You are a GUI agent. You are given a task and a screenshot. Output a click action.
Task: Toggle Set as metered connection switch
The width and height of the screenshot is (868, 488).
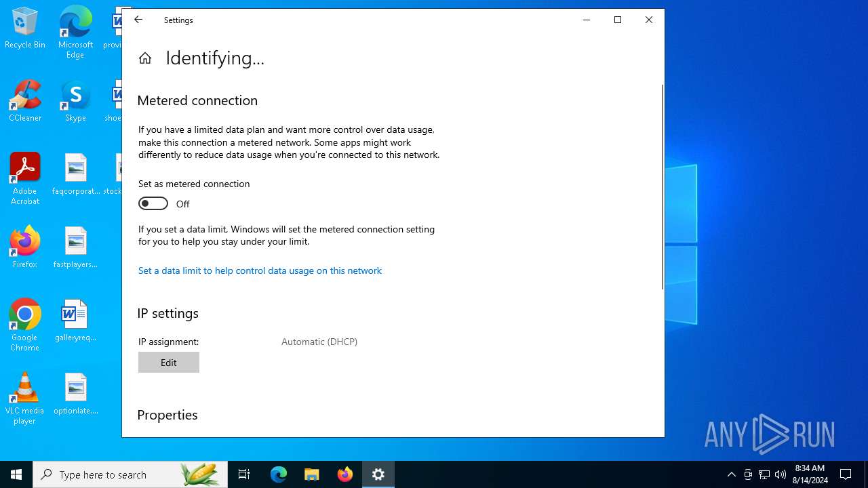coord(153,203)
